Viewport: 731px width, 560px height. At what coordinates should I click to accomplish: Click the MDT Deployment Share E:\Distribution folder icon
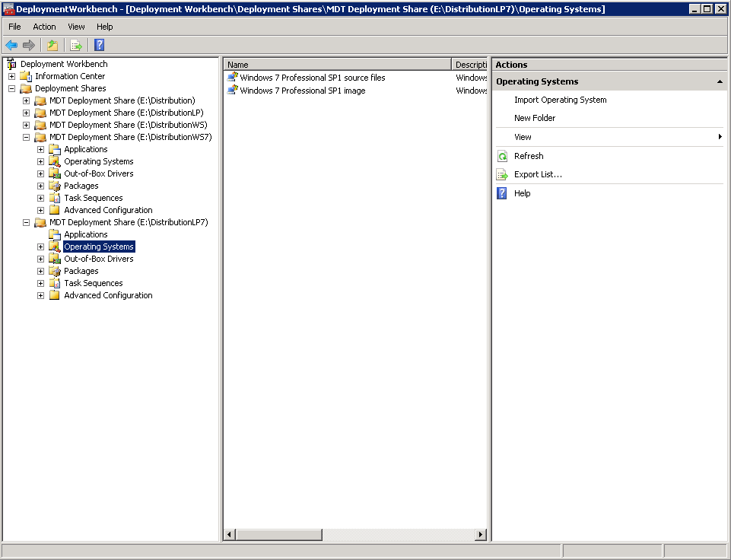click(40, 100)
